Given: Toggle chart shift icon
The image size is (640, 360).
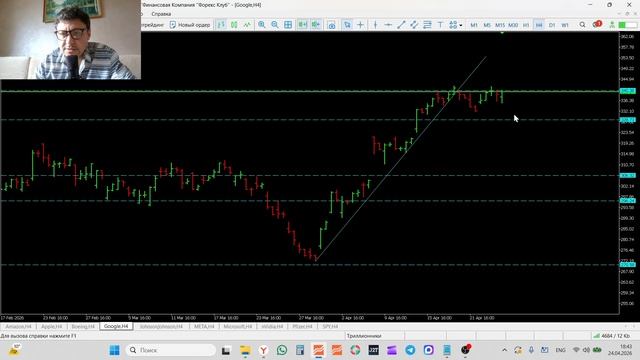Looking at the screenshot, I should click(316, 25).
